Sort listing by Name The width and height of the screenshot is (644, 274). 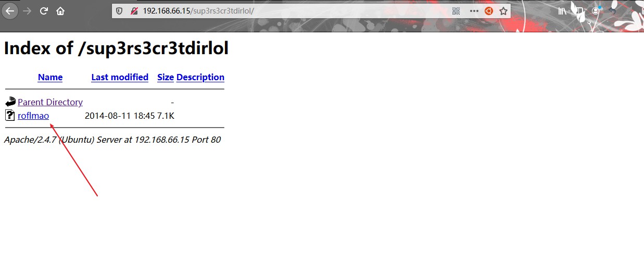pyautogui.click(x=50, y=77)
